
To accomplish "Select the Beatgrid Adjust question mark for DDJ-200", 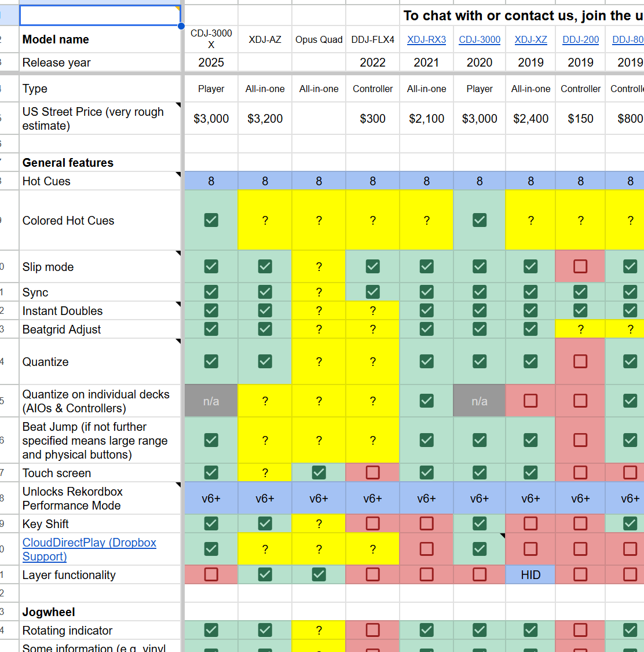I will tap(580, 329).
